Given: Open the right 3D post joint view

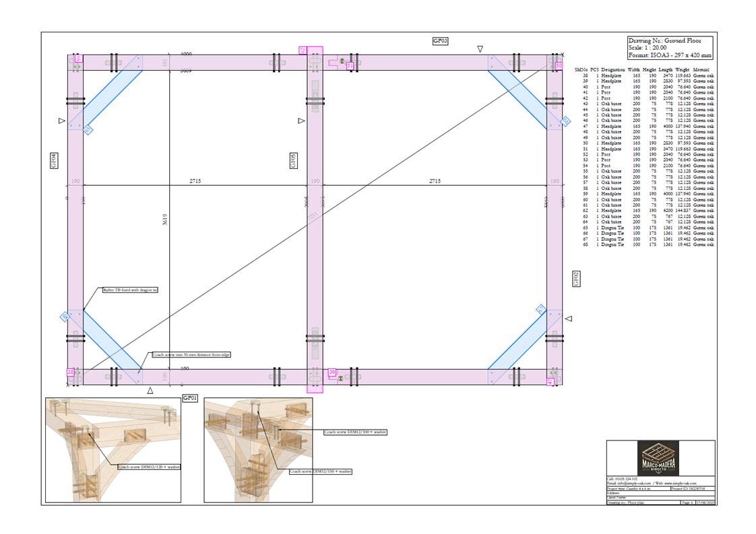Looking at the screenshot, I should pyautogui.click(x=259, y=450).
